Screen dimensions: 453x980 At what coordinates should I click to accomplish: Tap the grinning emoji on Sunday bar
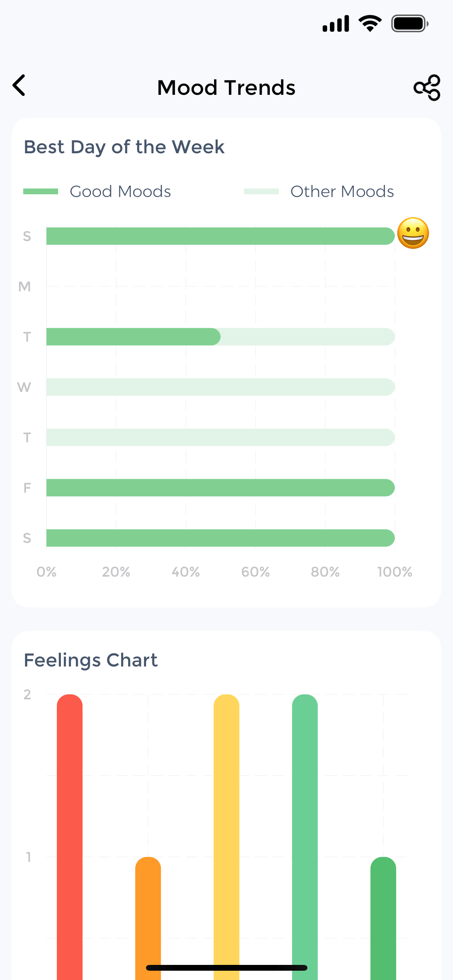point(413,233)
